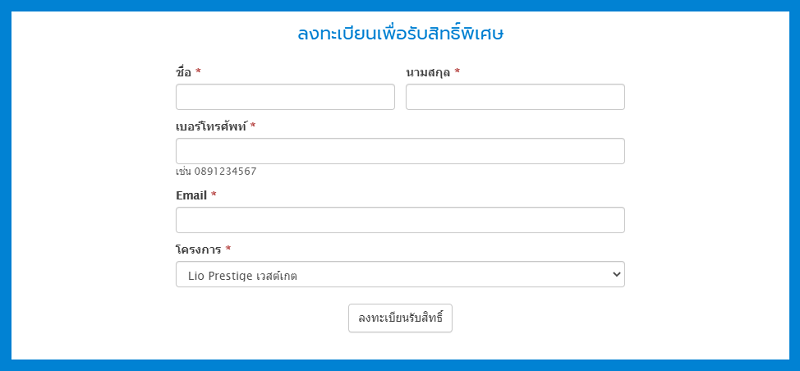Click the red asterisk beside นามสกุล
The image size is (800, 371).
click(457, 71)
